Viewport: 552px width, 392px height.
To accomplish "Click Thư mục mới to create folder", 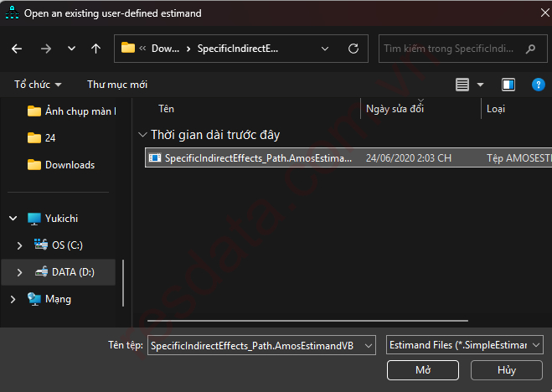I will (x=117, y=85).
